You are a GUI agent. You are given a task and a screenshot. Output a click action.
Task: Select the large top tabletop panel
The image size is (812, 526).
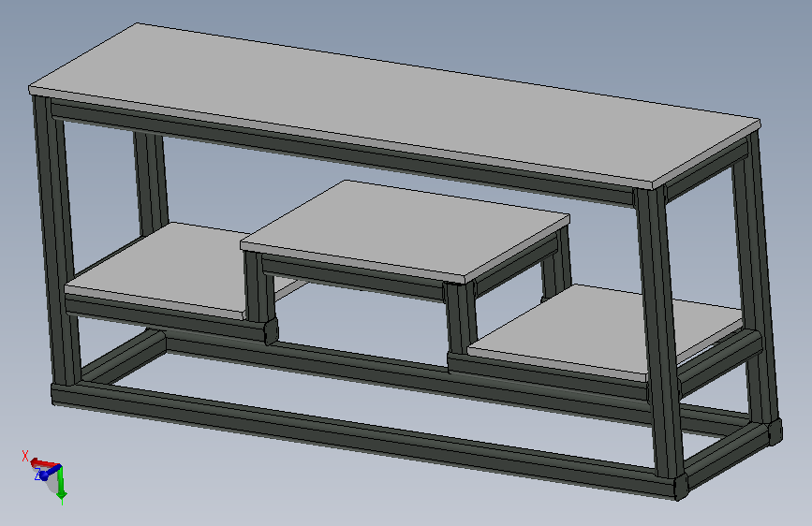point(394,104)
